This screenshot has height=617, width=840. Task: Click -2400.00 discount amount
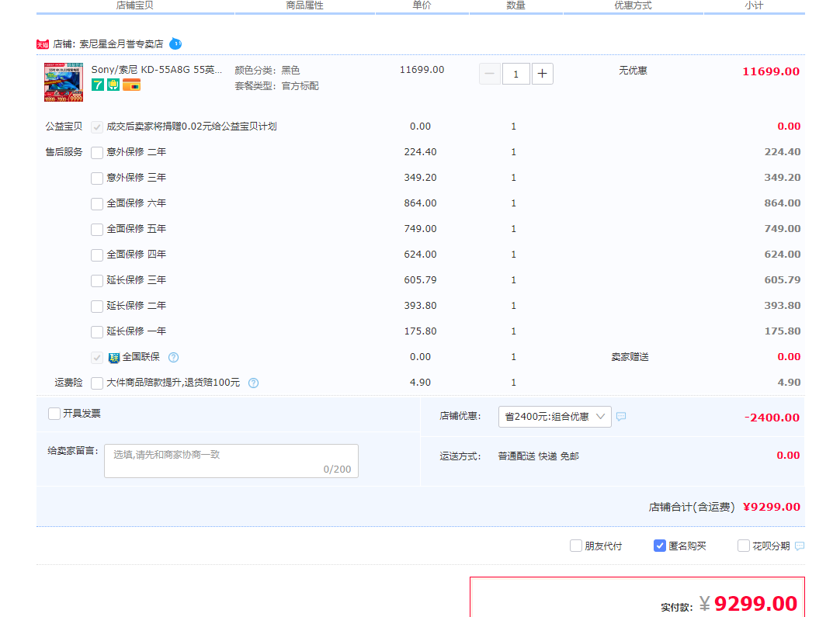pyautogui.click(x=772, y=418)
